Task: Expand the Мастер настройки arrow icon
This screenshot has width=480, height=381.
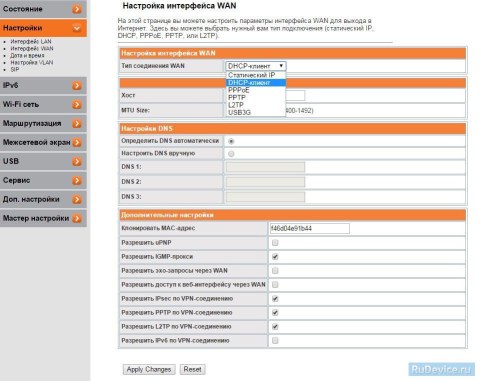Action: (x=77, y=218)
